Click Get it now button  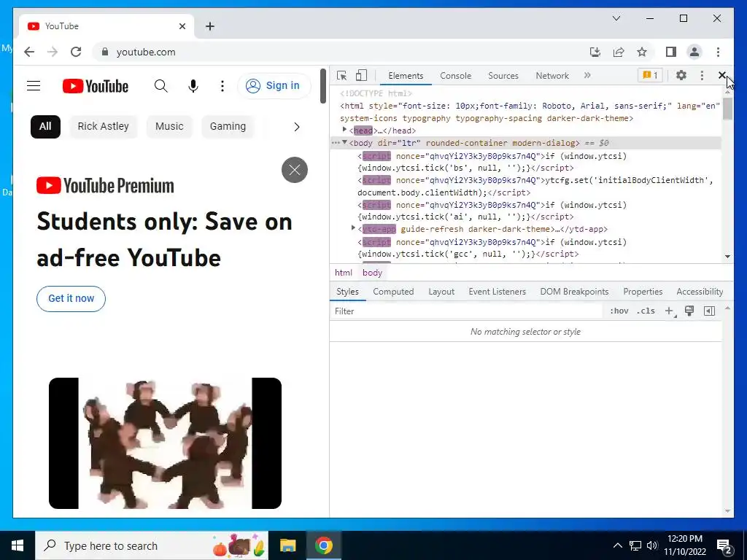(x=71, y=298)
